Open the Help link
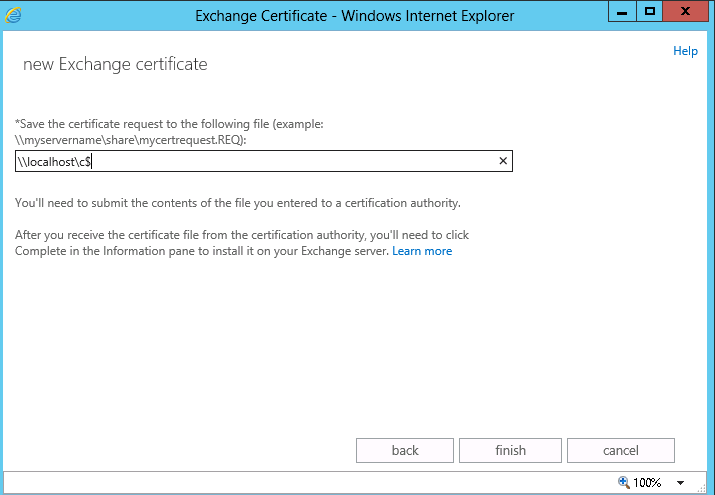 click(685, 51)
